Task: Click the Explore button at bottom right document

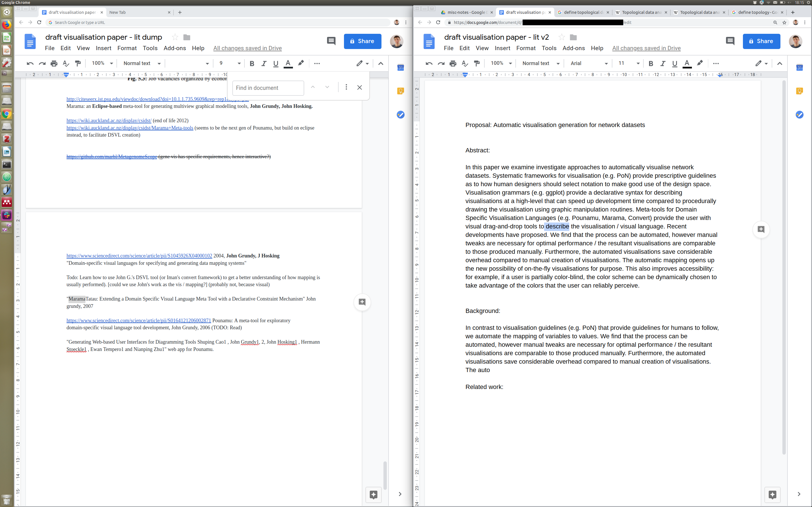Action: [x=772, y=494]
